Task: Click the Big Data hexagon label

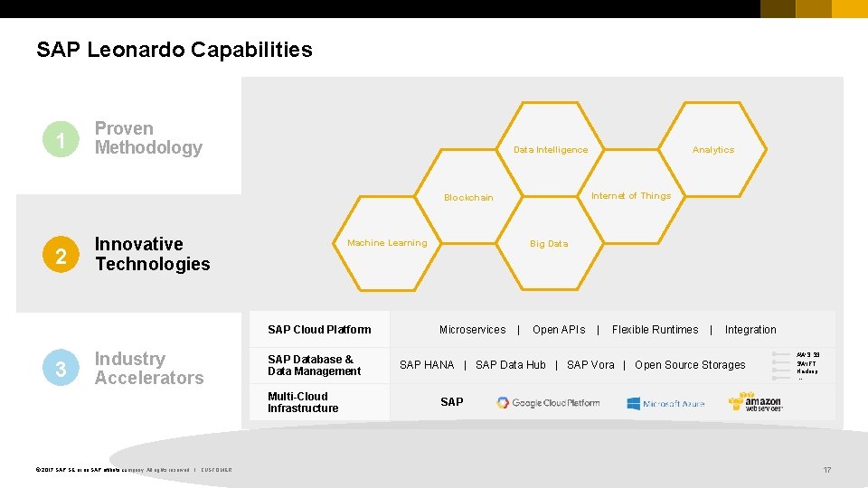Action: point(549,244)
